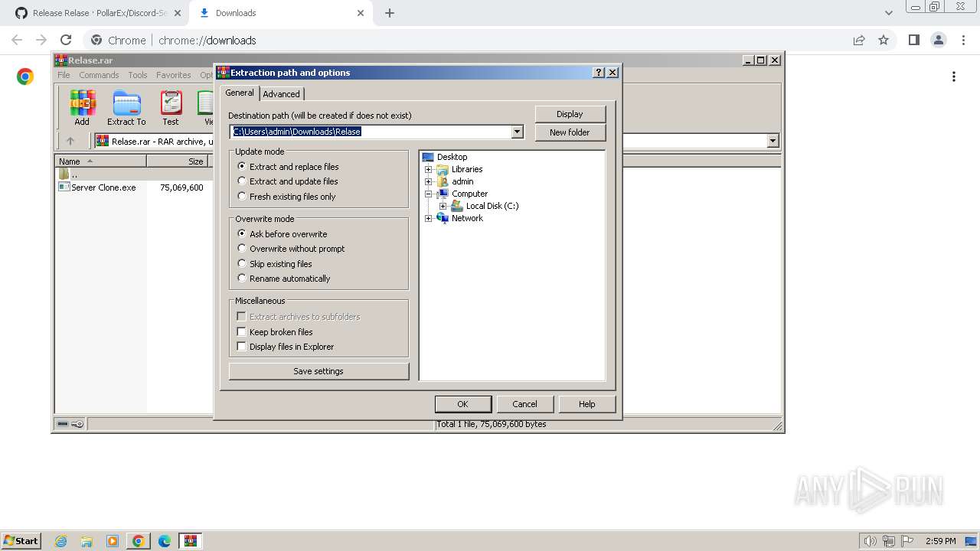
Task: Click the volume speaker tray icon
Action: (870, 541)
